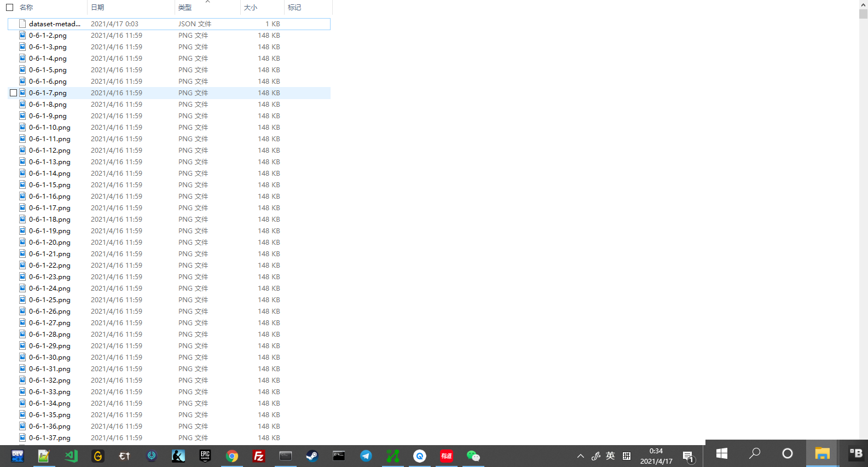Open the green git graph app icon
Screen dimensions: 868x467
coord(393,456)
